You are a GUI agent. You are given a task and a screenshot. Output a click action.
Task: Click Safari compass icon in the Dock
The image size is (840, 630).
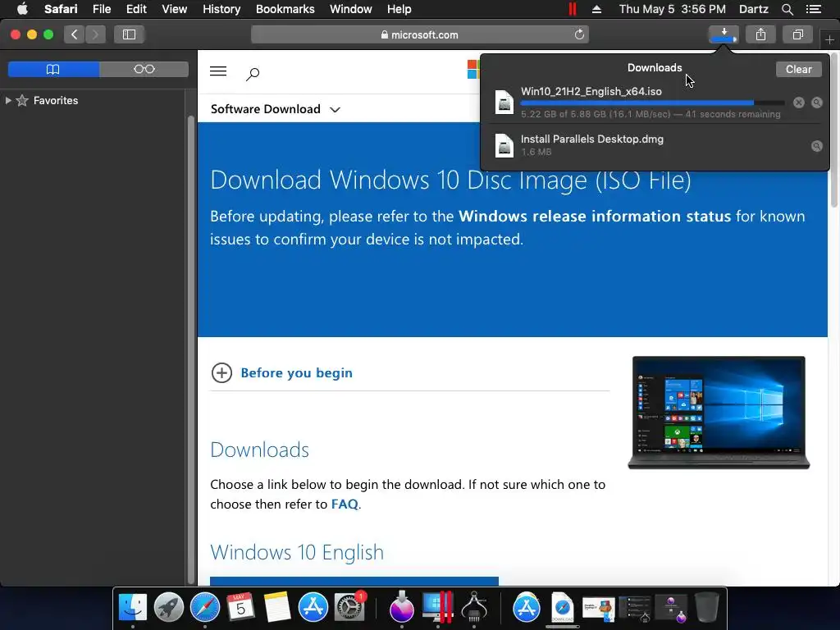coord(204,607)
